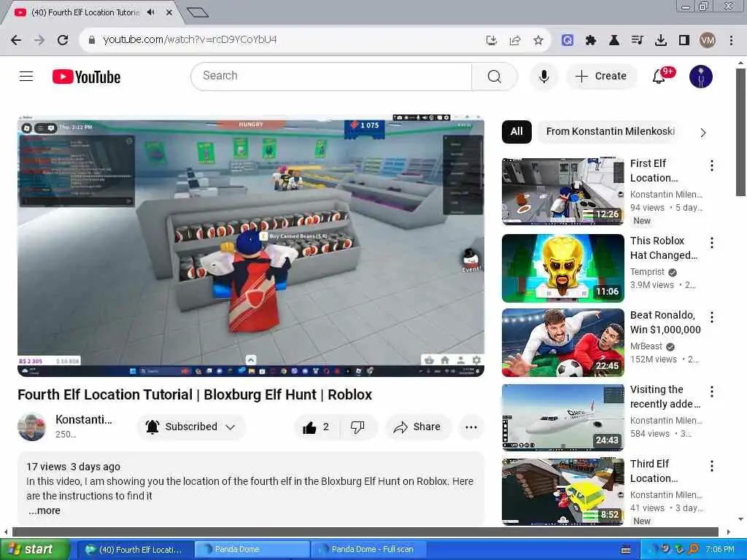
Task: Open options for This Roblox Hat Changed video
Action: point(712,243)
